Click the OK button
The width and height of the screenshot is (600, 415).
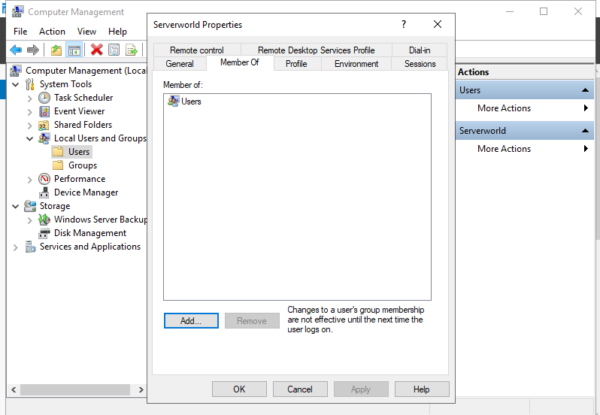pos(239,389)
